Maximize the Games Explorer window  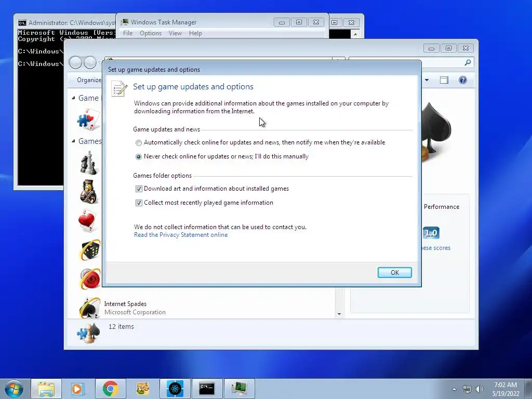[x=448, y=48]
